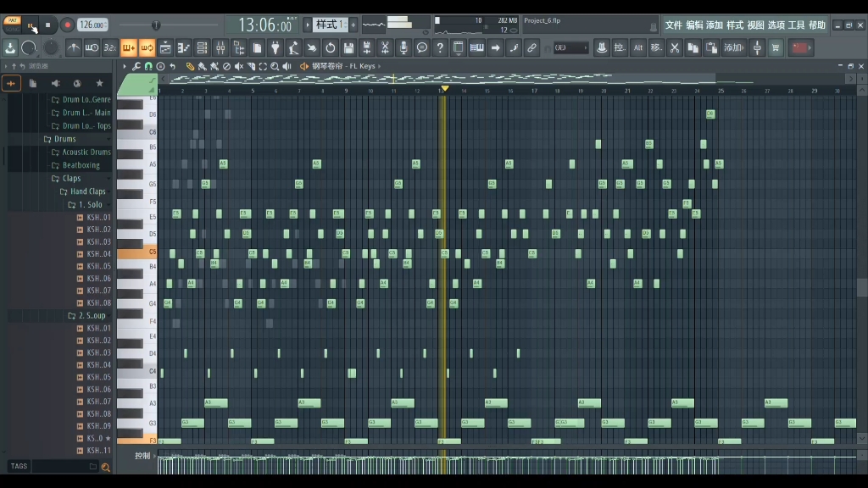Toggle the metronome icon

point(73,47)
